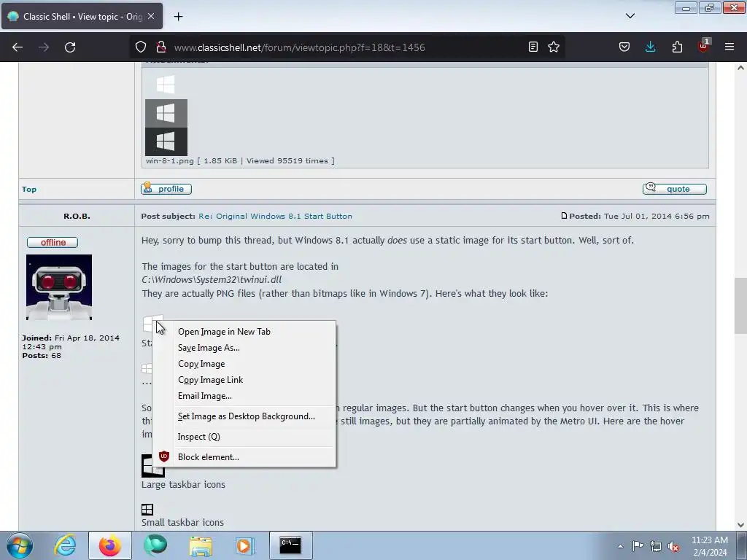Click the address bar URL
This screenshot has width=747, height=560.
[x=299, y=47]
